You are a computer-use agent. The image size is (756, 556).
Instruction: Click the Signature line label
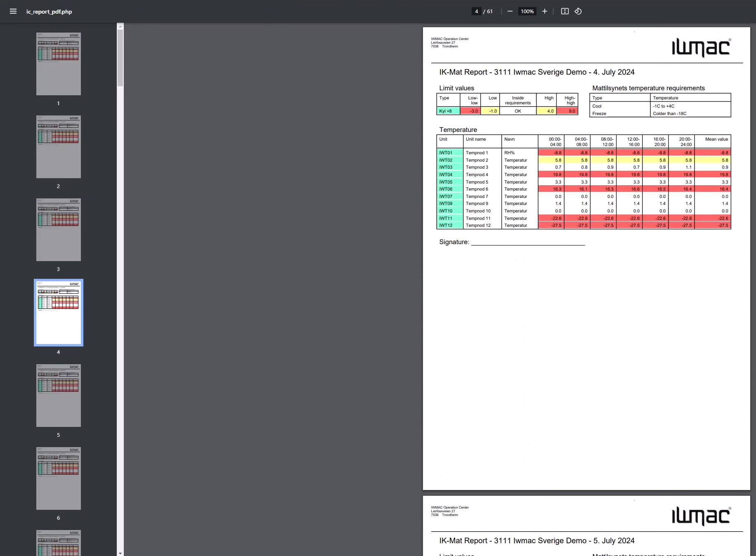[x=454, y=242]
